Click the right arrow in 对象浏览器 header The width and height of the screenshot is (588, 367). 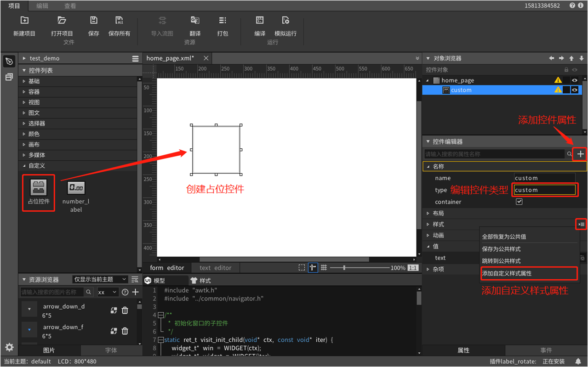click(x=561, y=58)
